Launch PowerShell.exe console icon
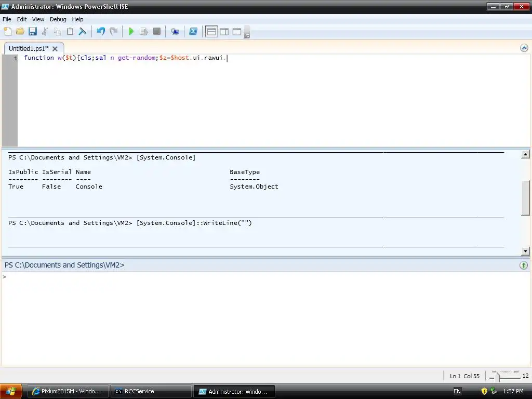 tap(193, 32)
